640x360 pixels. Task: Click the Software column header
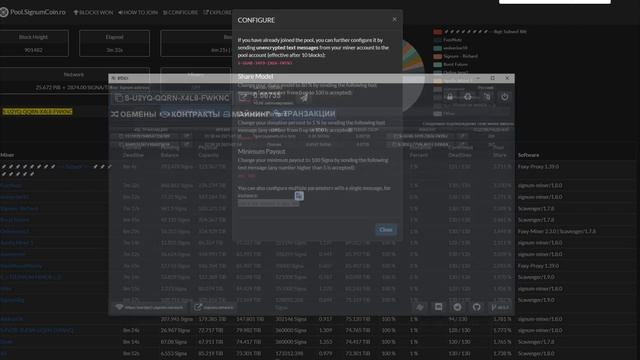coord(528,155)
